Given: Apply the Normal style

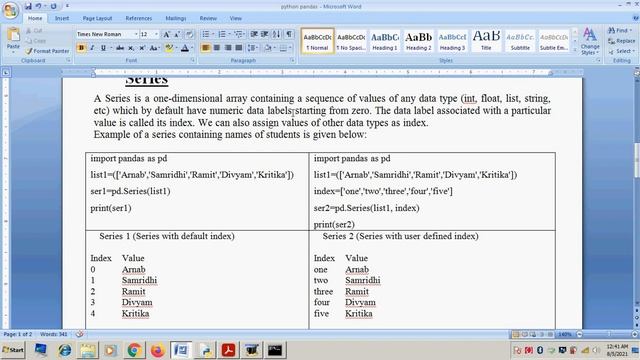Looking at the screenshot, I should point(317,40).
